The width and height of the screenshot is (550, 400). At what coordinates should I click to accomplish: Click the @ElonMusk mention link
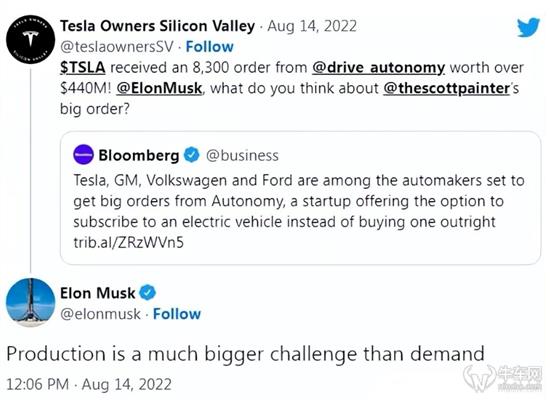[x=159, y=88]
